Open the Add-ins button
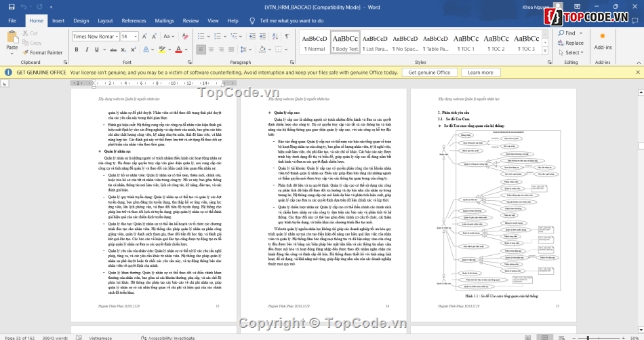This screenshot has height=340, width=644. coord(603,41)
